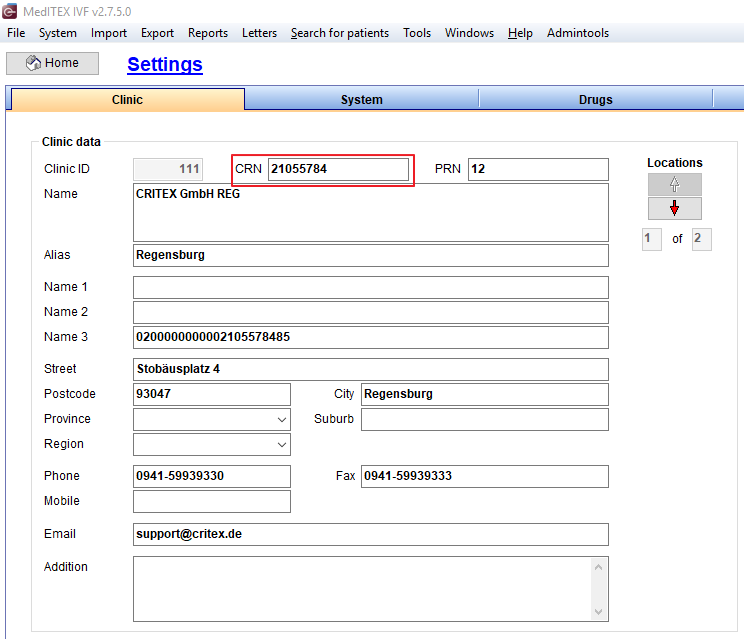
Task: Open the Help menu
Action: point(520,33)
